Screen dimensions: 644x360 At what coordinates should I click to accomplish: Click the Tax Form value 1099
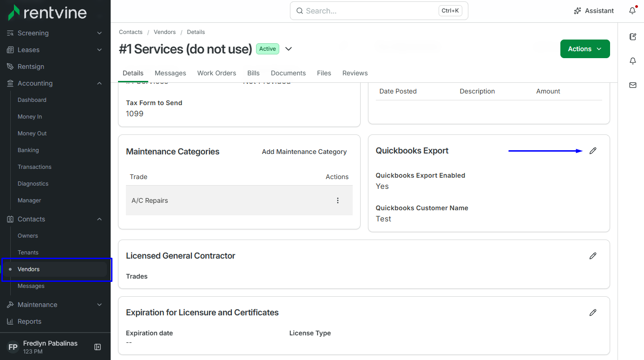135,113
